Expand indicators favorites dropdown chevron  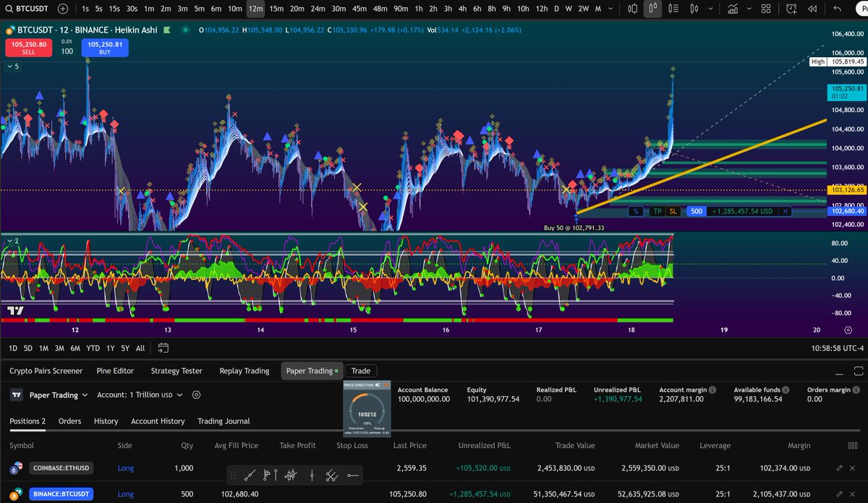[749, 9]
